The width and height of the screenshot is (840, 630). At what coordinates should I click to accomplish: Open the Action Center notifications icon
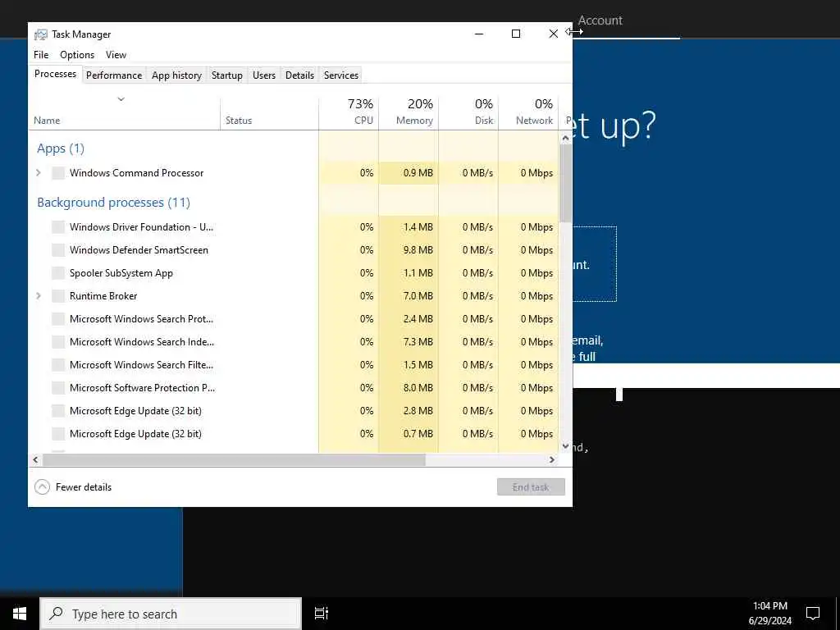click(813, 614)
